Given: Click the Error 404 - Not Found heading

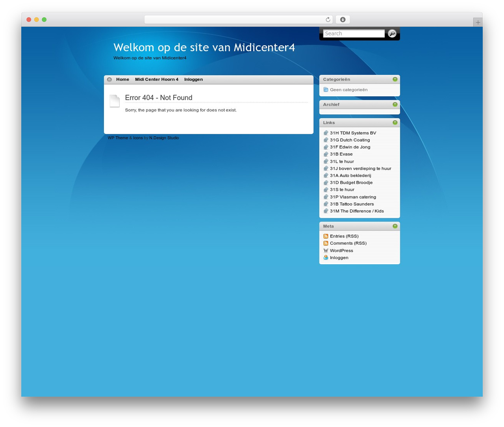Looking at the screenshot, I should coord(159,98).
